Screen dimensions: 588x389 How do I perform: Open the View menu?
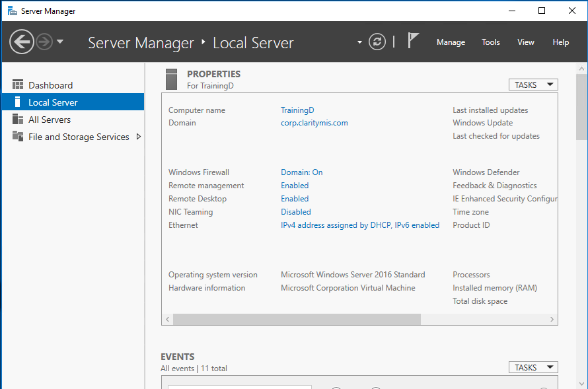(x=526, y=42)
